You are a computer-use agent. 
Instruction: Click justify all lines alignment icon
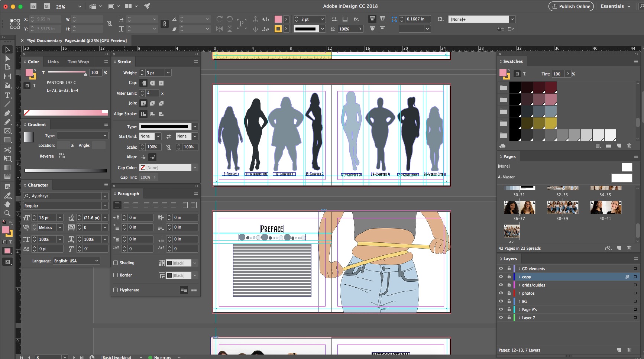point(174,205)
